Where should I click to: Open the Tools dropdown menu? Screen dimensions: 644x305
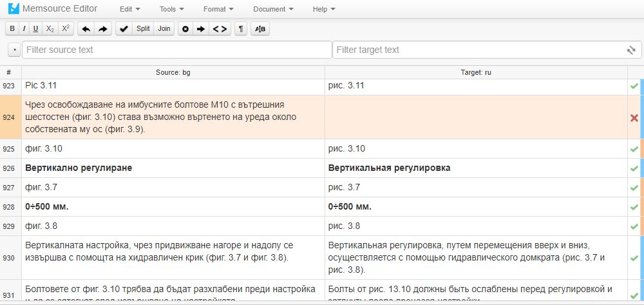coord(171,9)
